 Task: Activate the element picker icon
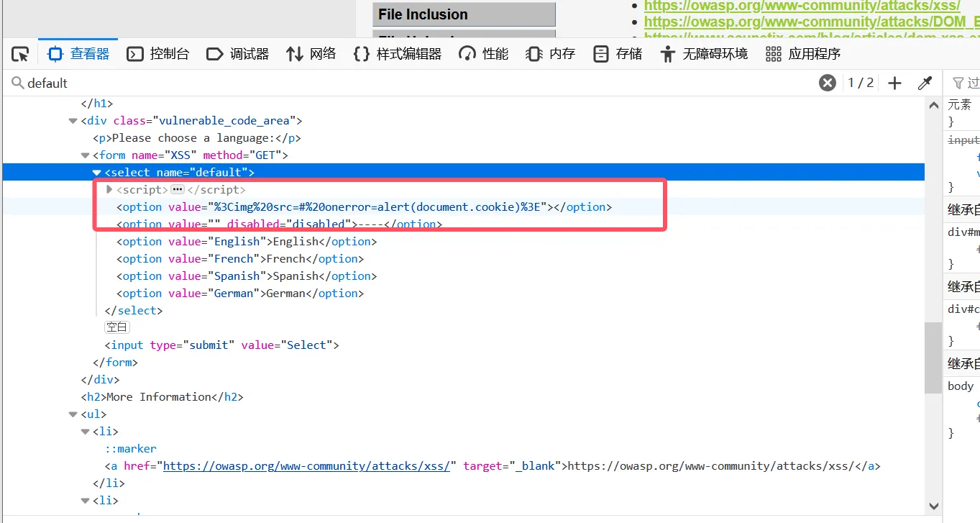click(x=20, y=54)
